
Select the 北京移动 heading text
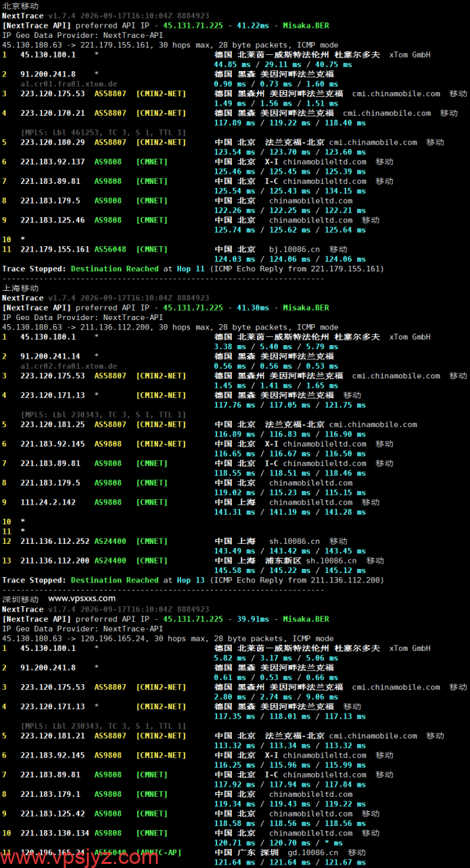[20, 5]
